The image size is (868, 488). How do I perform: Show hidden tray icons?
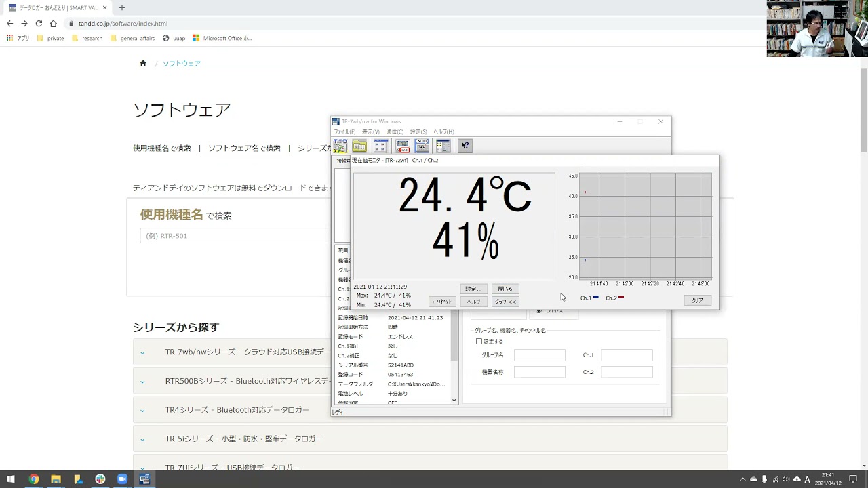[743, 479]
